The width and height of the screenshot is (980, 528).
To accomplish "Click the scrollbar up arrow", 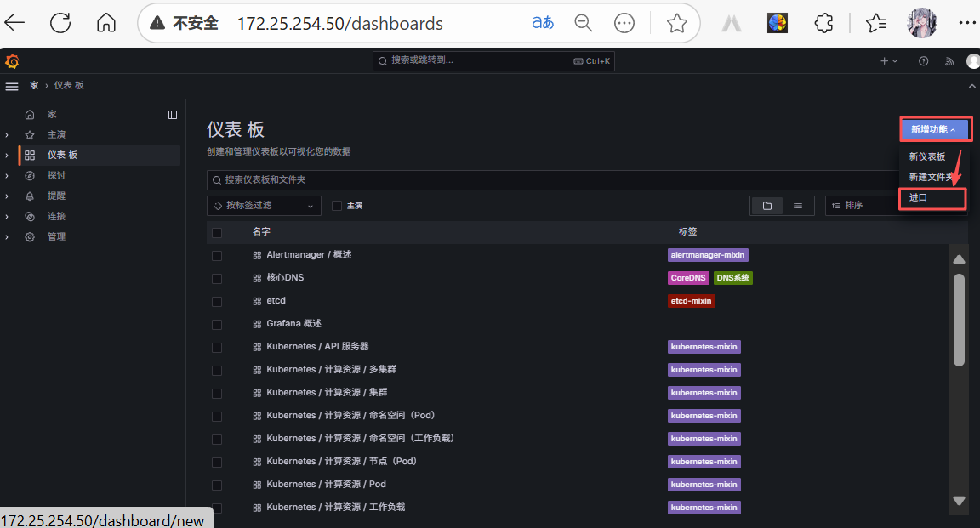I will pyautogui.click(x=959, y=259).
